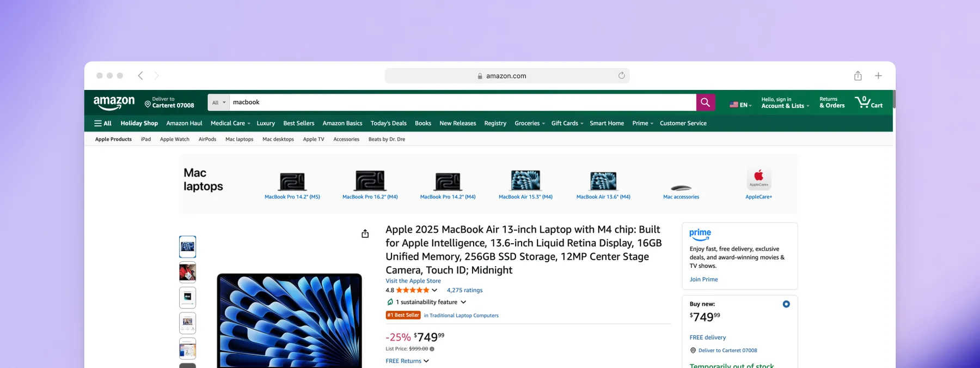Click the main MacBook Air product image
This screenshot has width=980, height=368.
click(x=289, y=321)
